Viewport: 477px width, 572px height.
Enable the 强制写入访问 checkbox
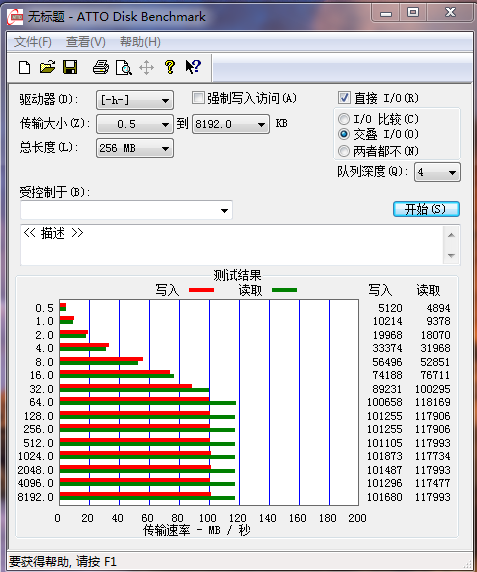point(198,98)
